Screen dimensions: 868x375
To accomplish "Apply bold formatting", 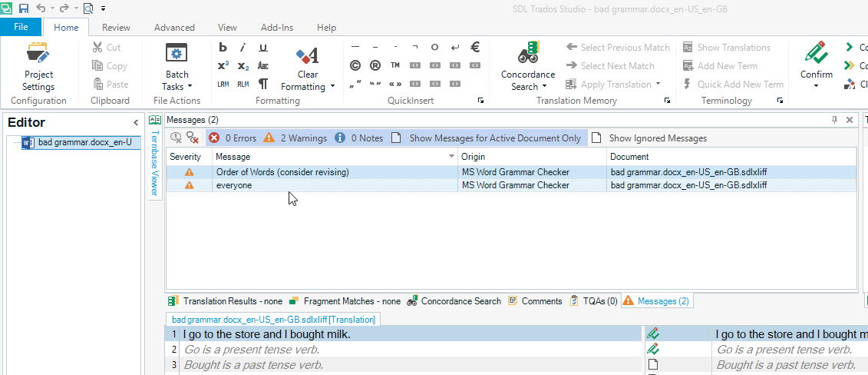I will pyautogui.click(x=223, y=48).
